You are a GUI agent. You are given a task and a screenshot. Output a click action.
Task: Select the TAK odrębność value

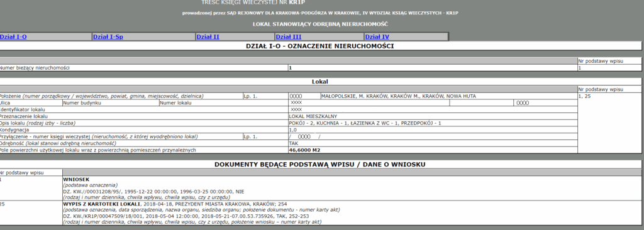[x=294, y=143]
